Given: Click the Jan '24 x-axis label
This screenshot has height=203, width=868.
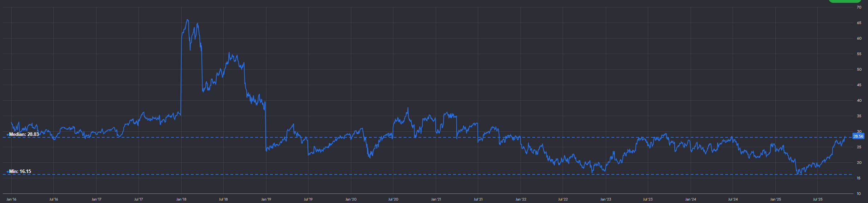Looking at the screenshot, I should coord(691,199).
